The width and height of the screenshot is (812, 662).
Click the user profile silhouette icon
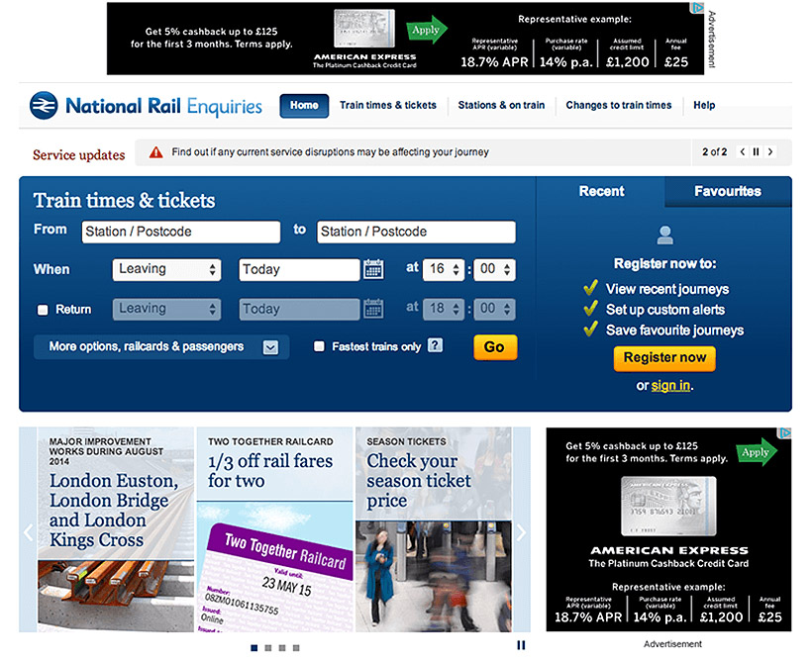664,235
